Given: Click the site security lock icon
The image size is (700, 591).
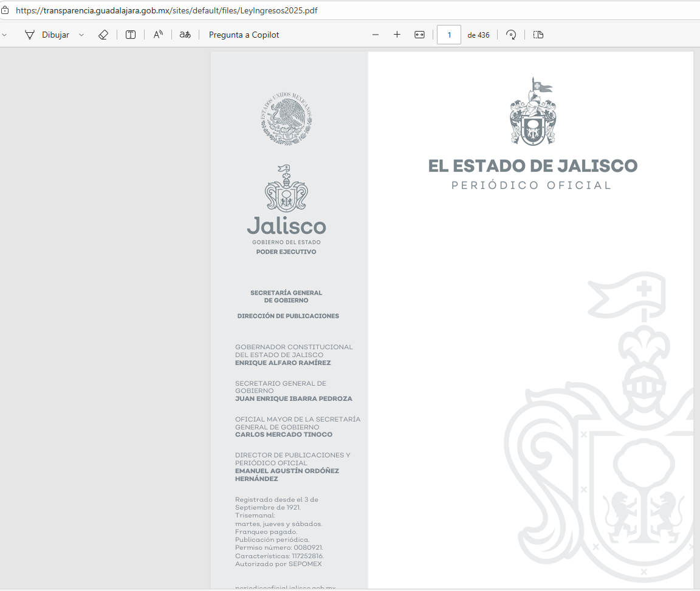Looking at the screenshot, I should click(x=5, y=10).
